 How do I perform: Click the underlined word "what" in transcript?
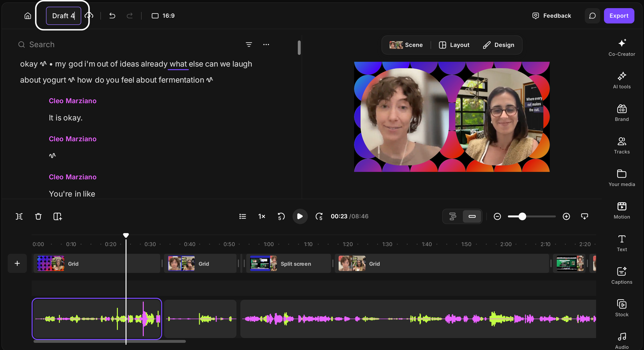[x=178, y=64]
